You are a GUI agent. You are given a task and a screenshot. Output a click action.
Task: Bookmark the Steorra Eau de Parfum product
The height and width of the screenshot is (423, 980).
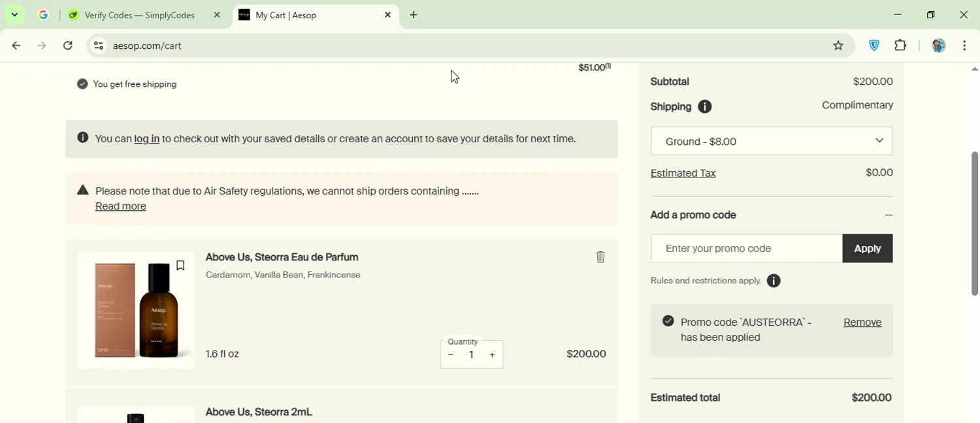point(180,266)
